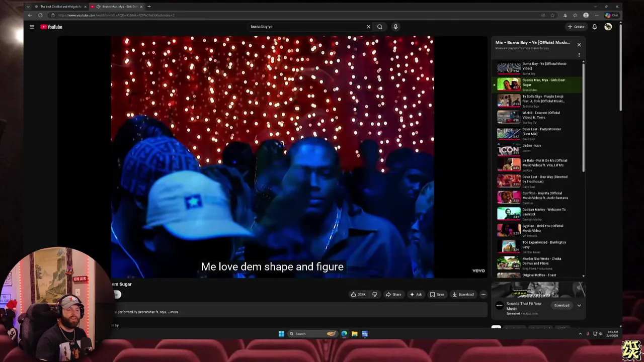Expand the sponsored ad chevron
The height and width of the screenshot is (362, 644).
point(579,305)
